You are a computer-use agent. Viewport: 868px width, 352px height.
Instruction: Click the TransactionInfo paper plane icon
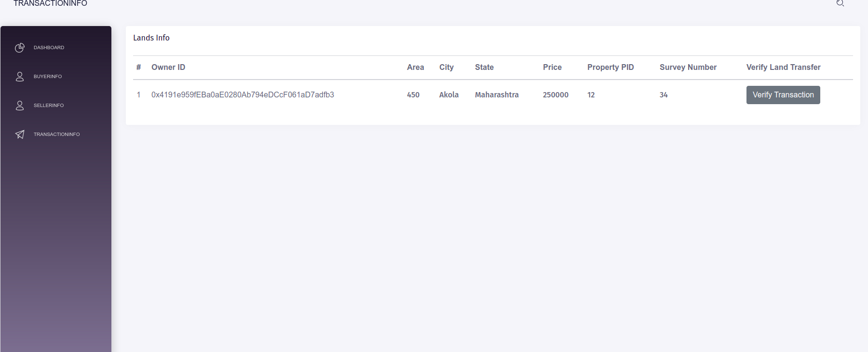coord(20,135)
